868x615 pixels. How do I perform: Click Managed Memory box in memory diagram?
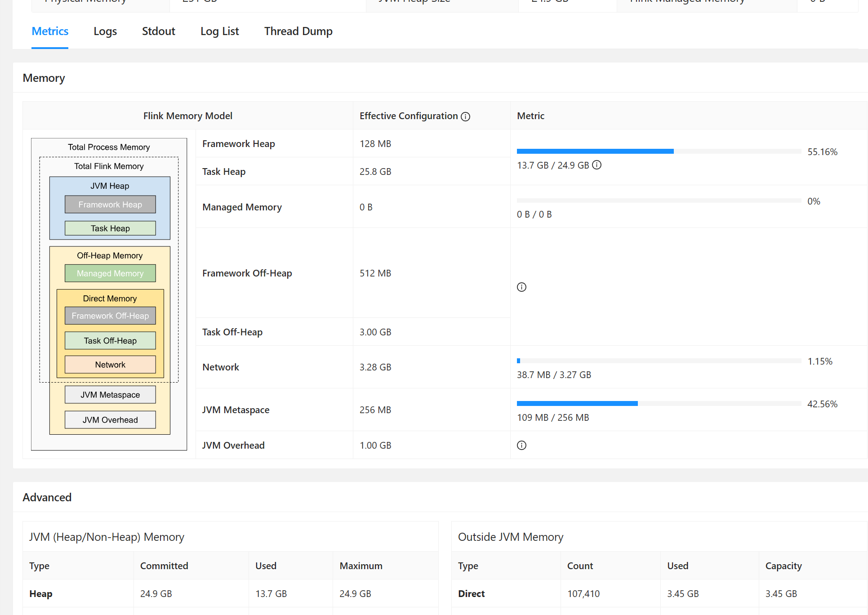point(110,273)
